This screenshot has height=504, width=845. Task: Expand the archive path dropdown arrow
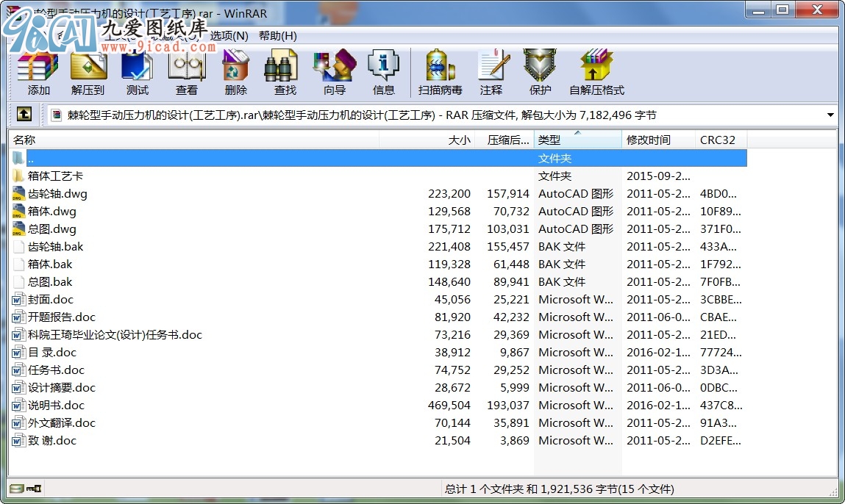(830, 115)
